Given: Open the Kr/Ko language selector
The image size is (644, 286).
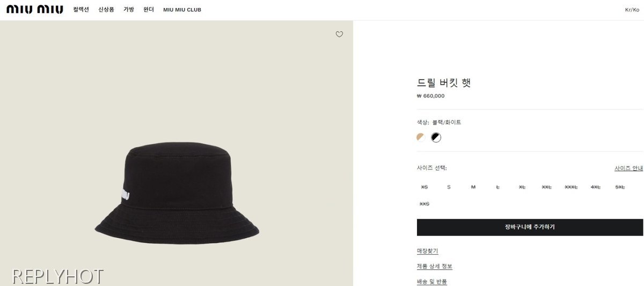Looking at the screenshot, I should pyautogui.click(x=632, y=10).
